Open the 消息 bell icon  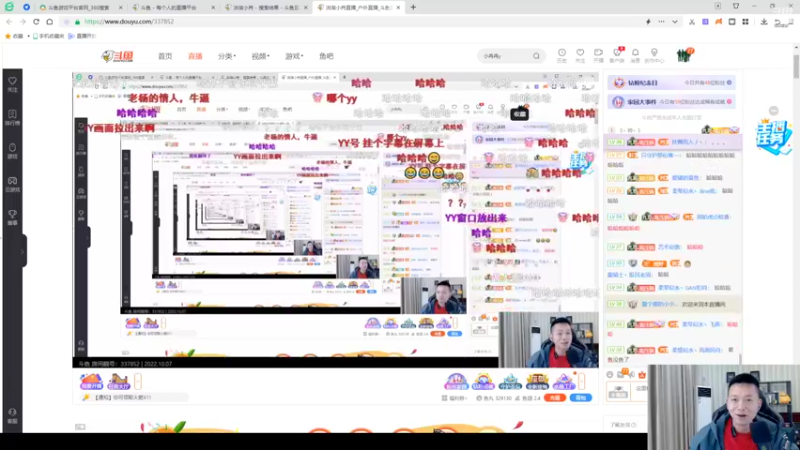pyautogui.click(x=635, y=55)
